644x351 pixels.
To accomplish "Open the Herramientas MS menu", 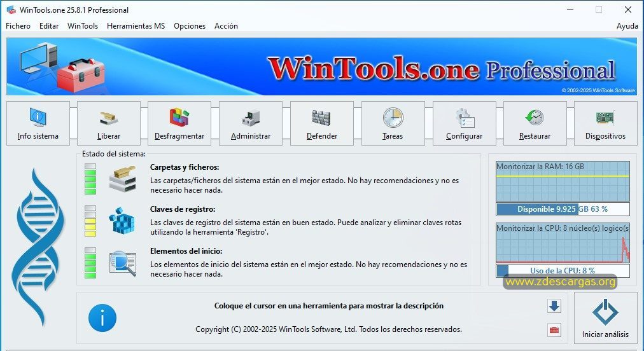I will click(x=136, y=26).
